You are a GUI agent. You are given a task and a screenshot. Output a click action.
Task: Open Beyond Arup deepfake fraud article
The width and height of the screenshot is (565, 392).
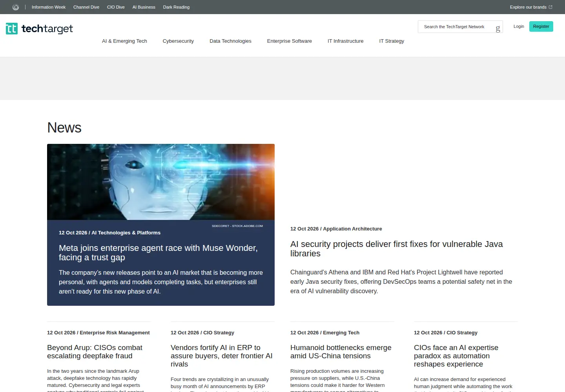click(x=95, y=352)
